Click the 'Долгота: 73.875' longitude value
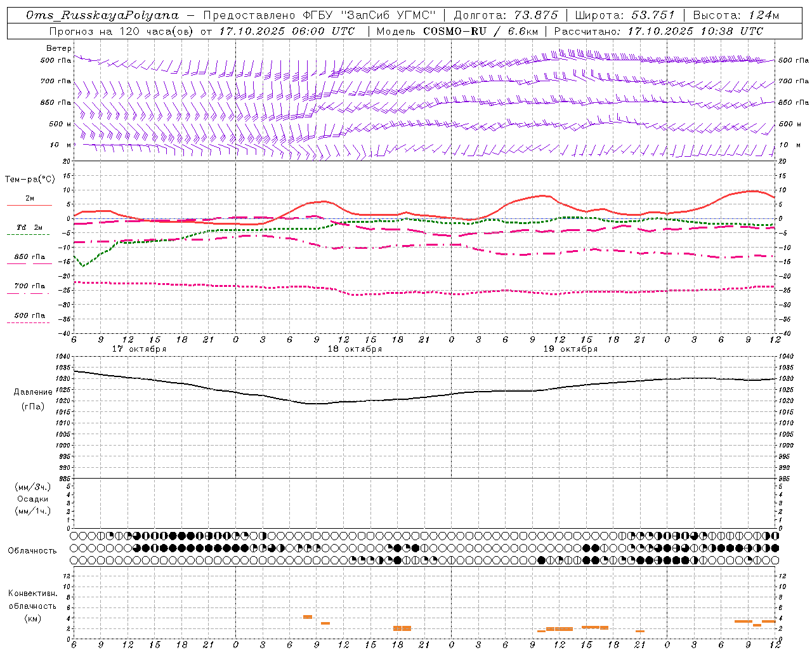This screenshot has width=812, height=650. click(x=506, y=15)
